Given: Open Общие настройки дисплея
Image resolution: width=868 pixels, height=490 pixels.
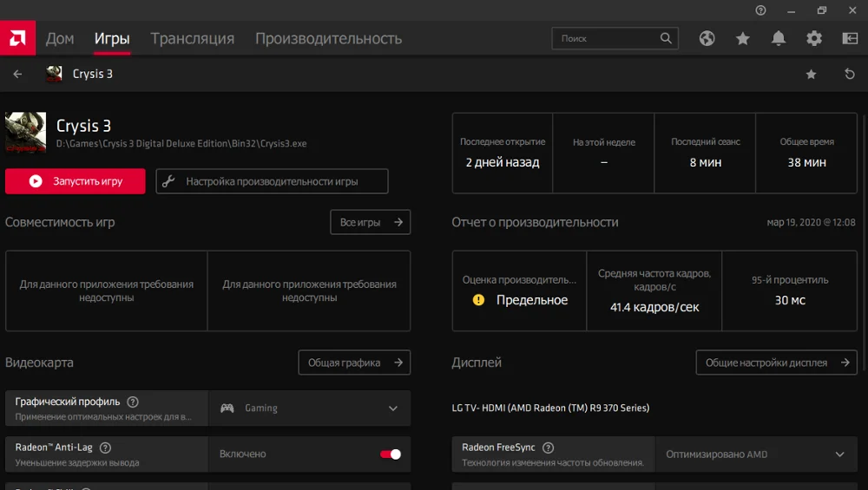Looking at the screenshot, I should 776,363.
